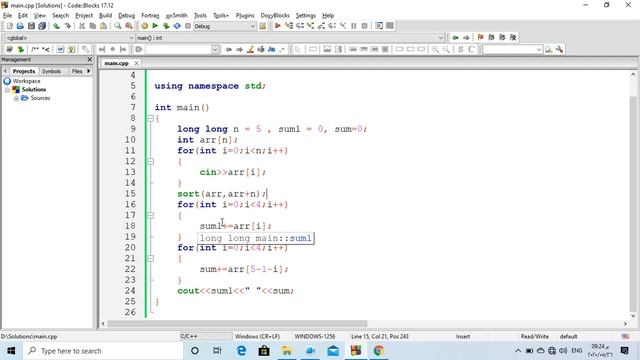Screen dimensions: 640x360
Task: Run the program with green play icon
Action: point(155,26)
